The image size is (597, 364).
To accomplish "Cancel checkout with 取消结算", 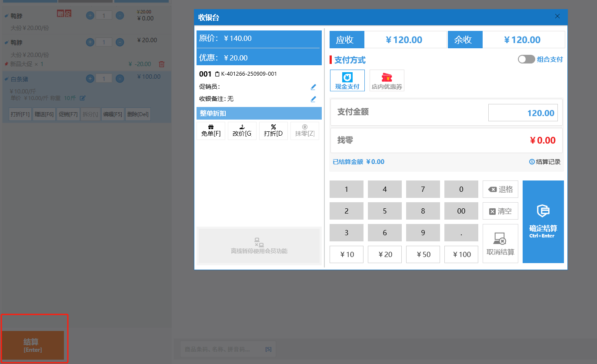I will click(x=500, y=244).
